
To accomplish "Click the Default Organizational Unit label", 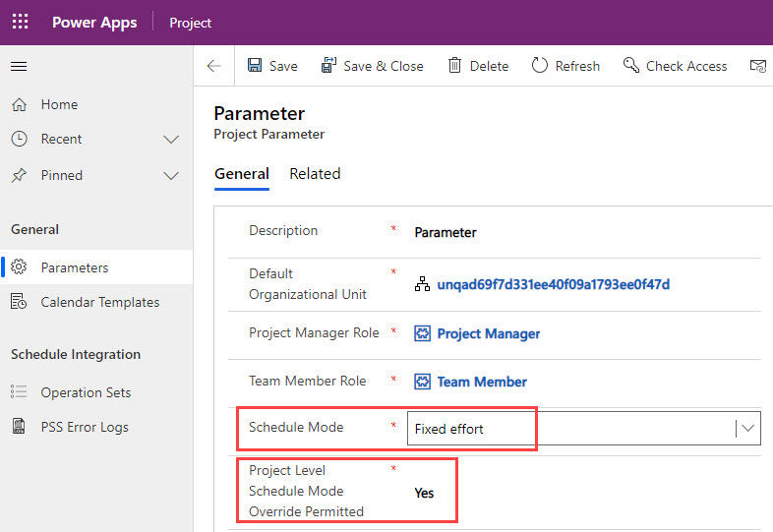I will pyautogui.click(x=308, y=284).
